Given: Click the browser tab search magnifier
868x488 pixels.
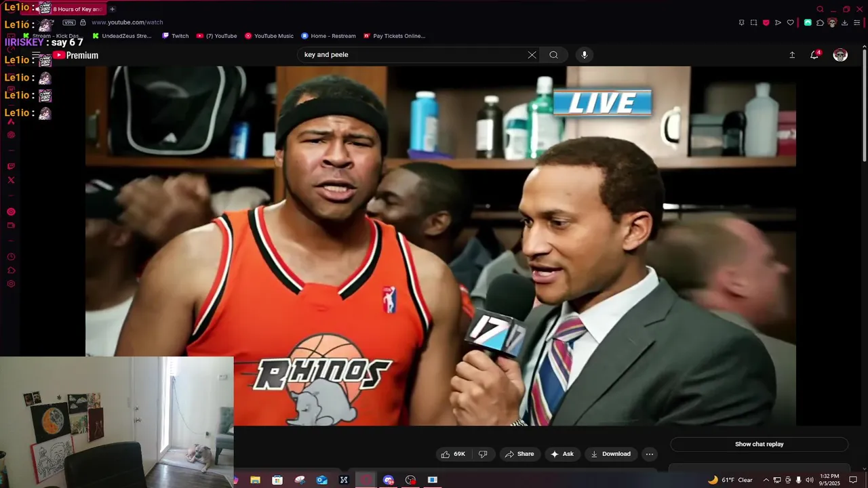Looking at the screenshot, I should 820,9.
